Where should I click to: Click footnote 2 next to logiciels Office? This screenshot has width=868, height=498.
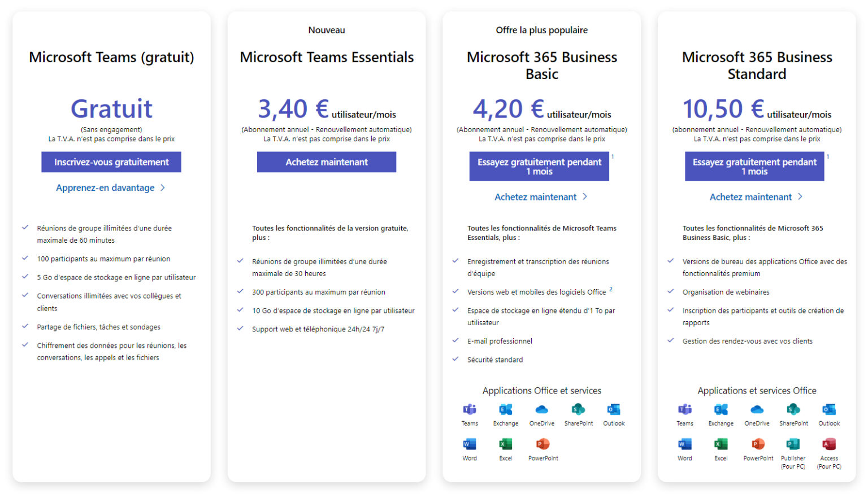click(611, 290)
